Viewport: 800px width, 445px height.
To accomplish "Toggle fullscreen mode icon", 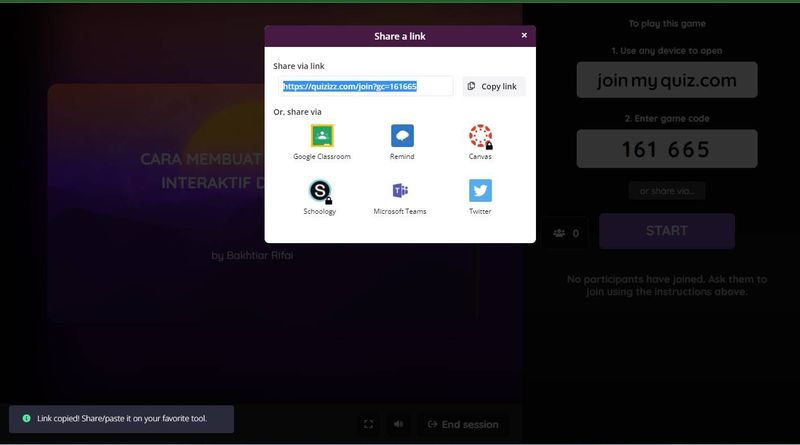I will point(369,424).
